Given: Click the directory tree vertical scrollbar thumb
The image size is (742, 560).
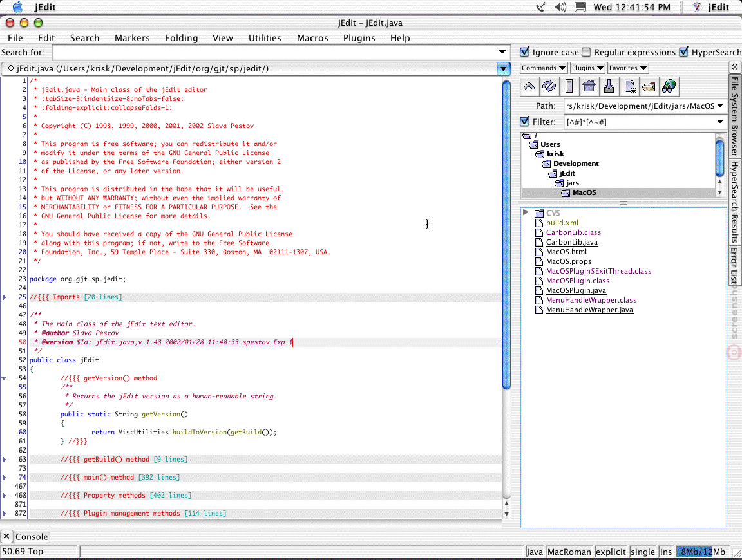Looking at the screenshot, I should 719,158.
